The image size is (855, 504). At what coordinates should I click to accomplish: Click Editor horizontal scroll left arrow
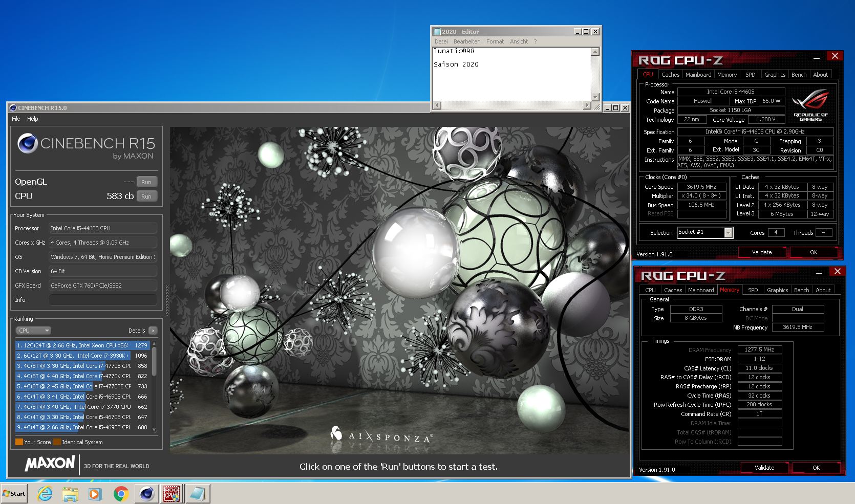[x=437, y=105]
